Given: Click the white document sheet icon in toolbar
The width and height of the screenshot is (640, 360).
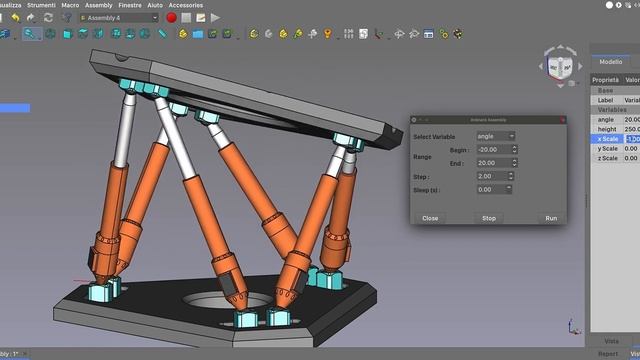Looking at the screenshot, I should (x=363, y=34).
